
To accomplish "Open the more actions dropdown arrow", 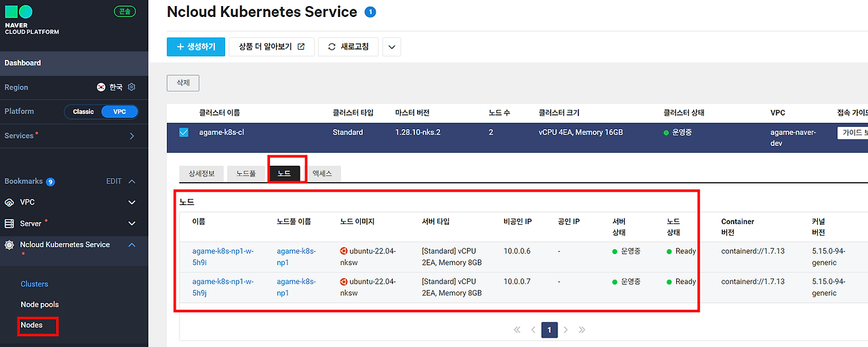I will pyautogui.click(x=392, y=47).
